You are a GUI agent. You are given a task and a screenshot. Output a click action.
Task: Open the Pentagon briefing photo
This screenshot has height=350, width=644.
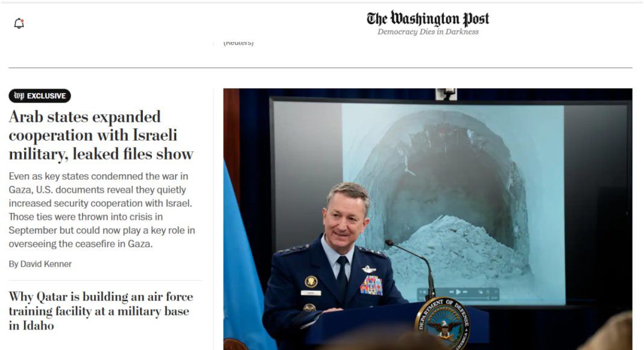(x=428, y=219)
